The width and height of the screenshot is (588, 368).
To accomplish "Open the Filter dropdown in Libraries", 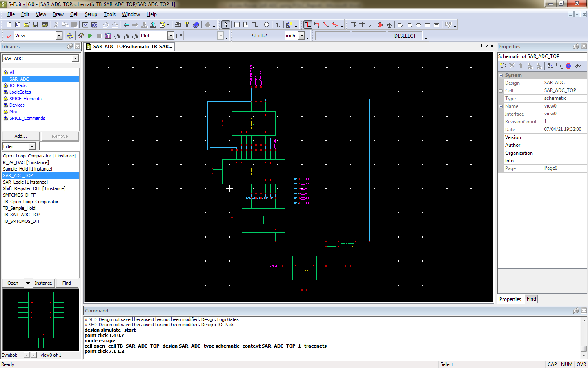I will tap(32, 146).
